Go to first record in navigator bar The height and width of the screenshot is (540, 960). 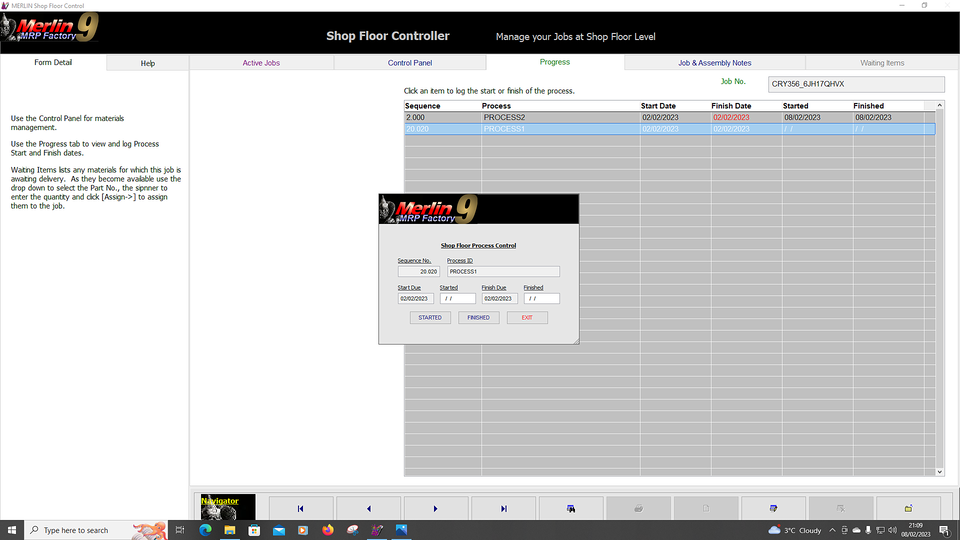coord(301,508)
